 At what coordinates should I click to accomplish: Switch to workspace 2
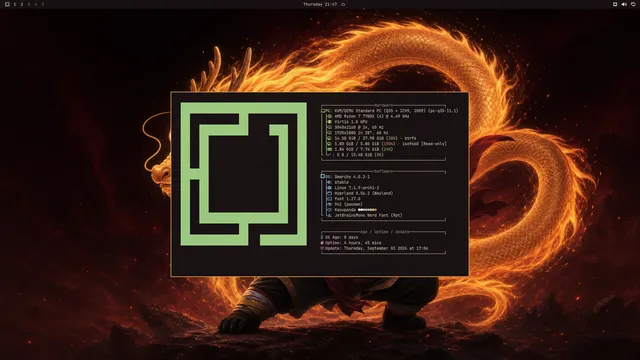coord(22,4)
